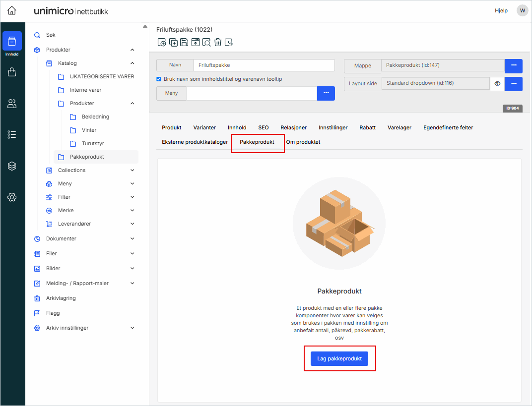The width and height of the screenshot is (532, 406).
Task: Click the save (floppy disk) toolbar icon
Action: pyautogui.click(x=184, y=43)
